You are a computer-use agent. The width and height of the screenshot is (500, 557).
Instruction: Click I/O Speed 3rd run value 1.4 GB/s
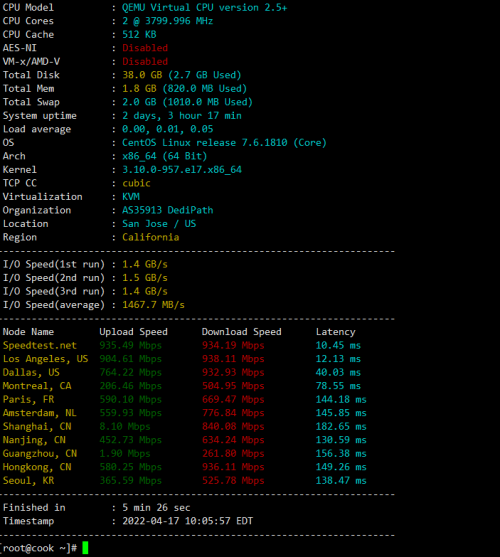[x=145, y=291]
